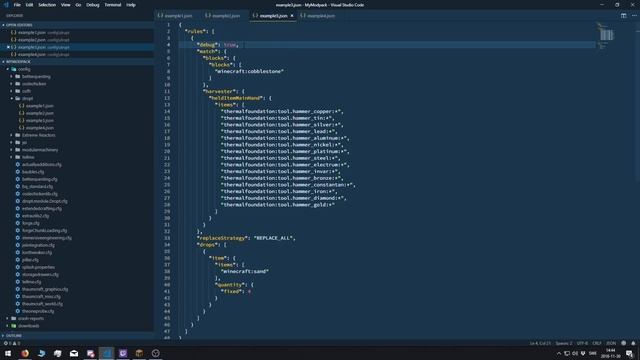Open immersiveengineering.cfg file
This screenshot has width=640, height=360.
point(47,238)
